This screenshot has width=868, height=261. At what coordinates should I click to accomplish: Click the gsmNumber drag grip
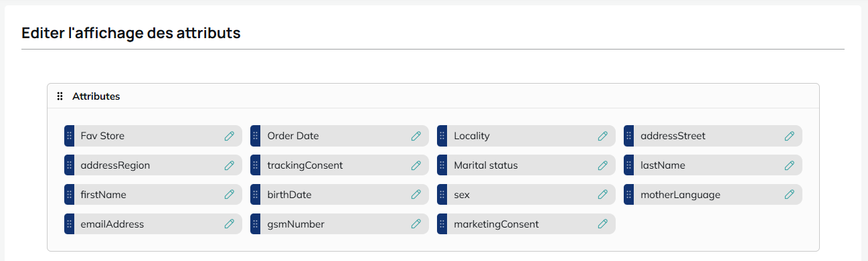(x=256, y=224)
